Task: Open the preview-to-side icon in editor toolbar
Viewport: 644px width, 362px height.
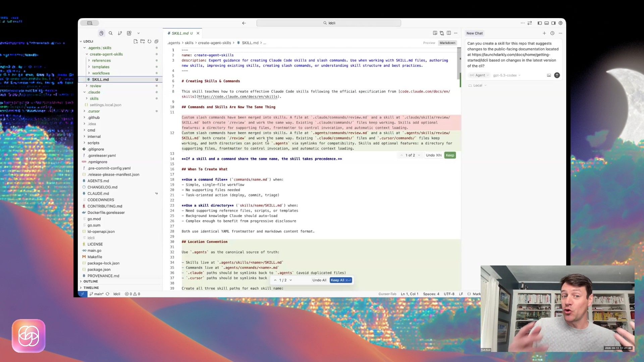Action: pos(435,33)
